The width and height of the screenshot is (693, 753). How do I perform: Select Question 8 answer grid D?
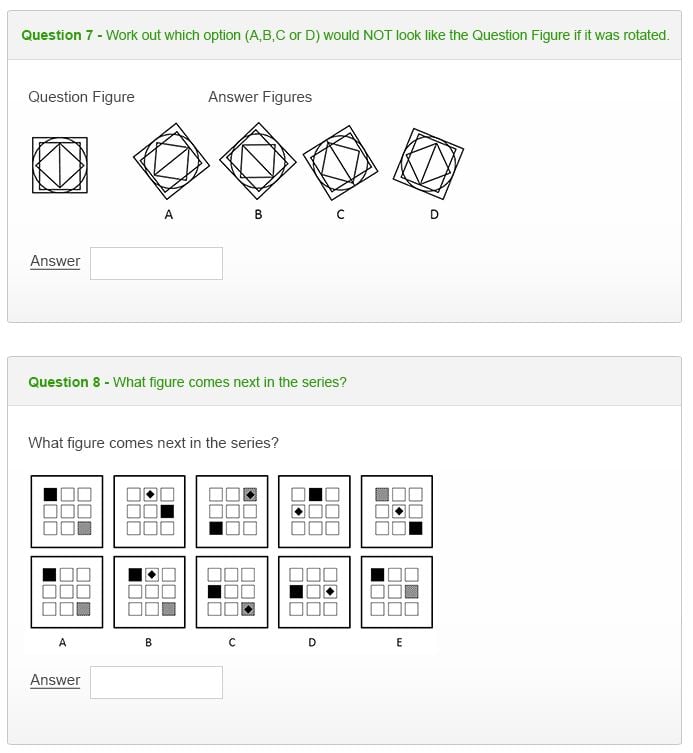click(x=314, y=591)
